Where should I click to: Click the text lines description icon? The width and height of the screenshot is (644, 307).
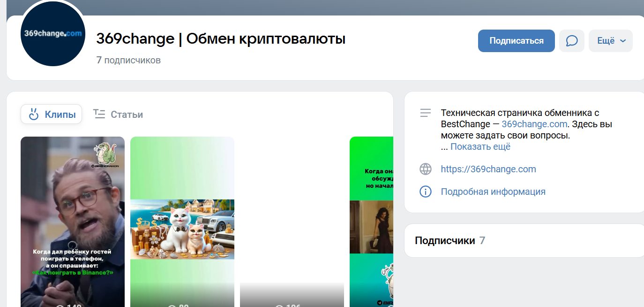(425, 113)
